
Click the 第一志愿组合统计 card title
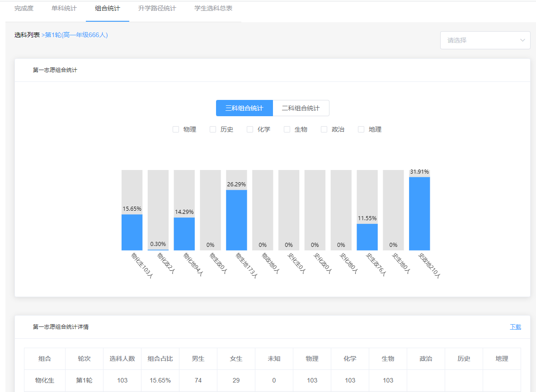pyautogui.click(x=55, y=70)
